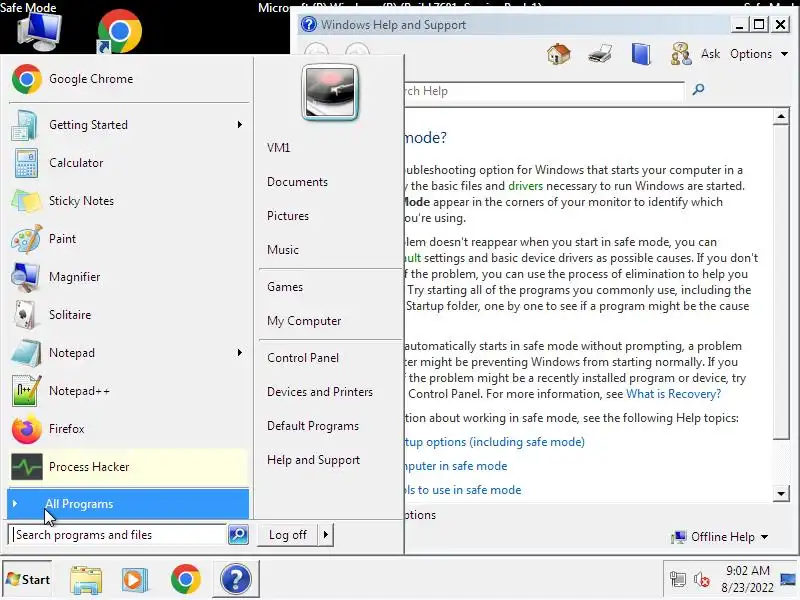Open the VM1 user folder
Screen dimensions: 800x600
(279, 148)
